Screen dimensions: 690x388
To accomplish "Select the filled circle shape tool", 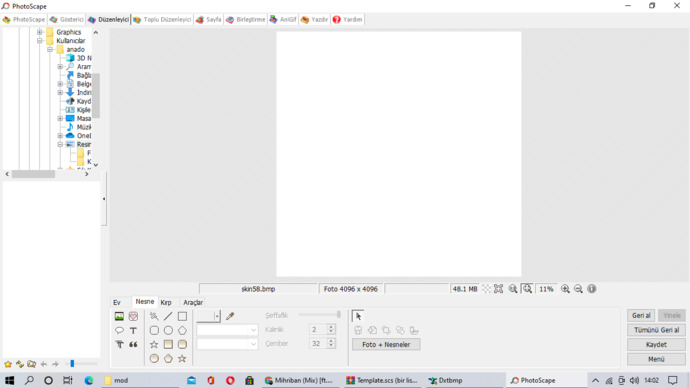I will [154, 359].
